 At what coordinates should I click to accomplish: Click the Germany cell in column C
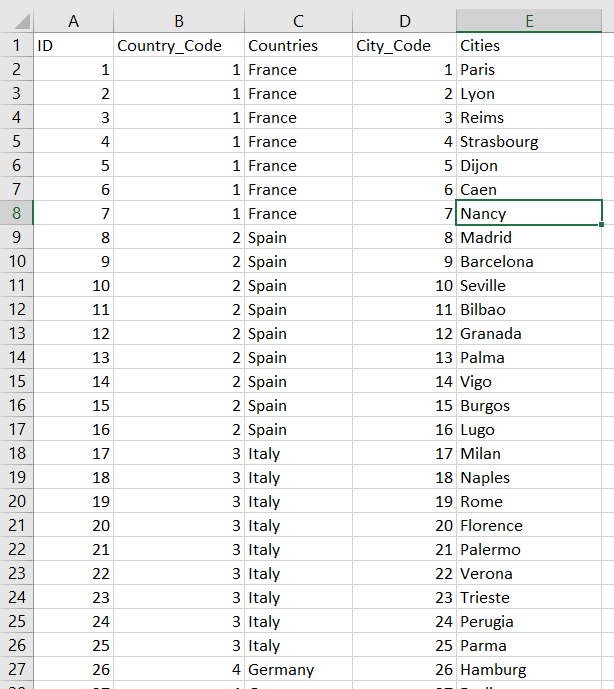pyautogui.click(x=298, y=669)
